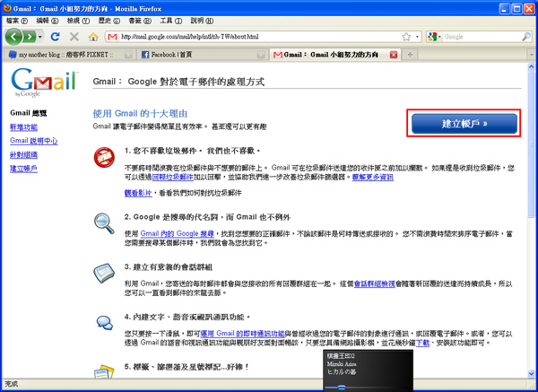Viewport: 538px width, 392px height.
Task: Open the 新增功能 sidebar link
Action: [23, 127]
